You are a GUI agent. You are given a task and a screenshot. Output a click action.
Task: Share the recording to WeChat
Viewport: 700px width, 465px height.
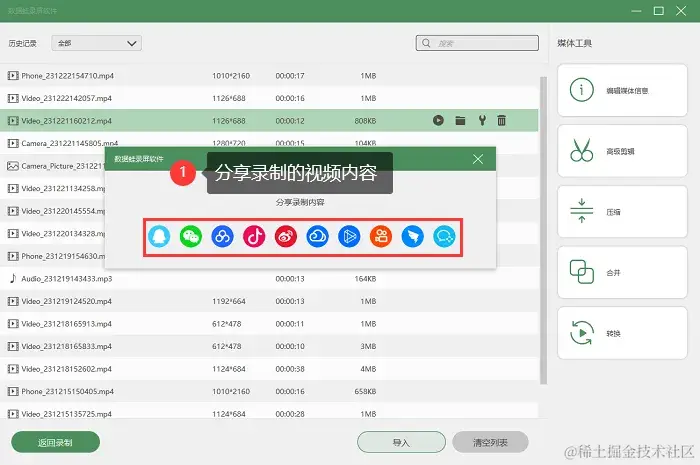(191, 237)
